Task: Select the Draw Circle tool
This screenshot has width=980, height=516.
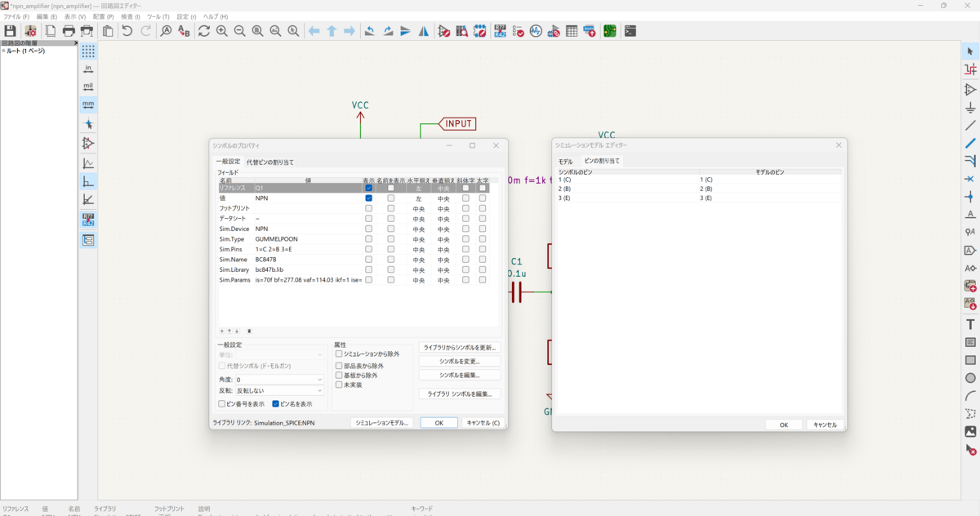Action: coord(970,378)
